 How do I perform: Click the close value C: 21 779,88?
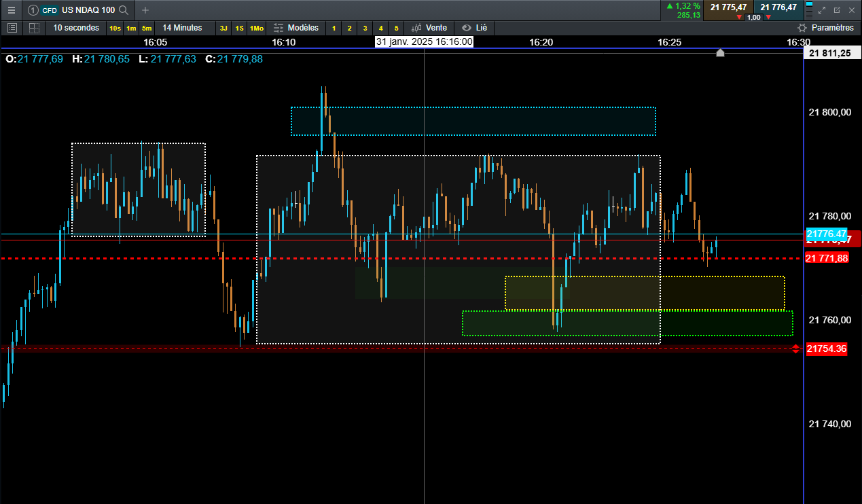[x=234, y=59]
